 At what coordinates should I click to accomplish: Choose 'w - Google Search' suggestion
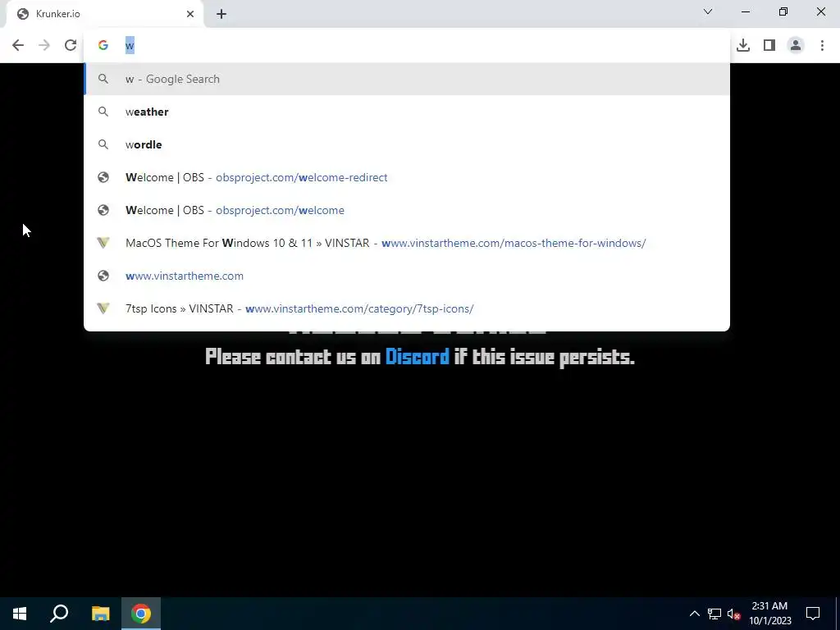pyautogui.click(x=407, y=79)
